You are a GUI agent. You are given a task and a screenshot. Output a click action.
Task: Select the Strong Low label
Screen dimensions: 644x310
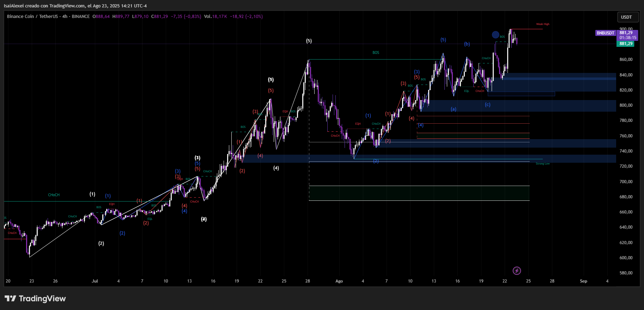[542, 164]
